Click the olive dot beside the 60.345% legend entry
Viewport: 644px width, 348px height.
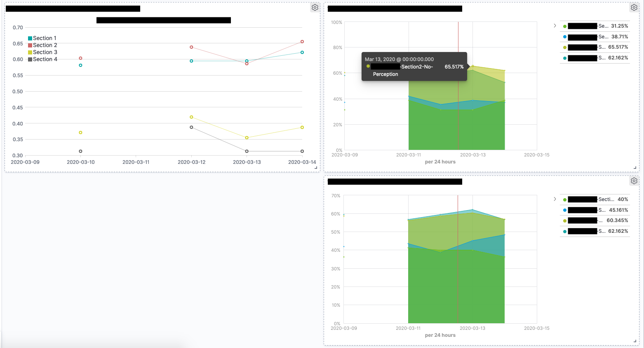pos(565,220)
